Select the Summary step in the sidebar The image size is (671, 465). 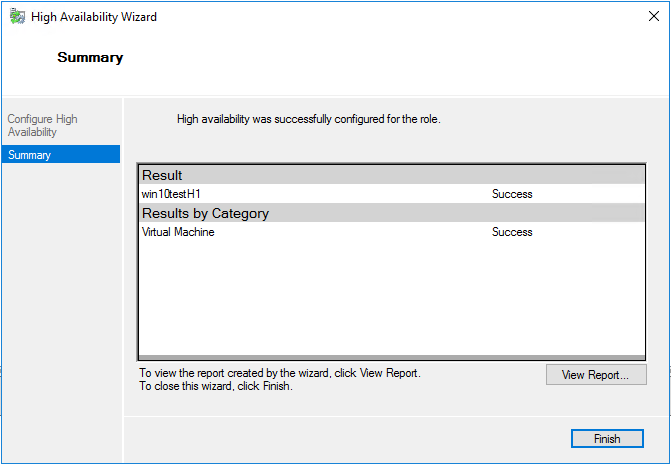(x=61, y=154)
